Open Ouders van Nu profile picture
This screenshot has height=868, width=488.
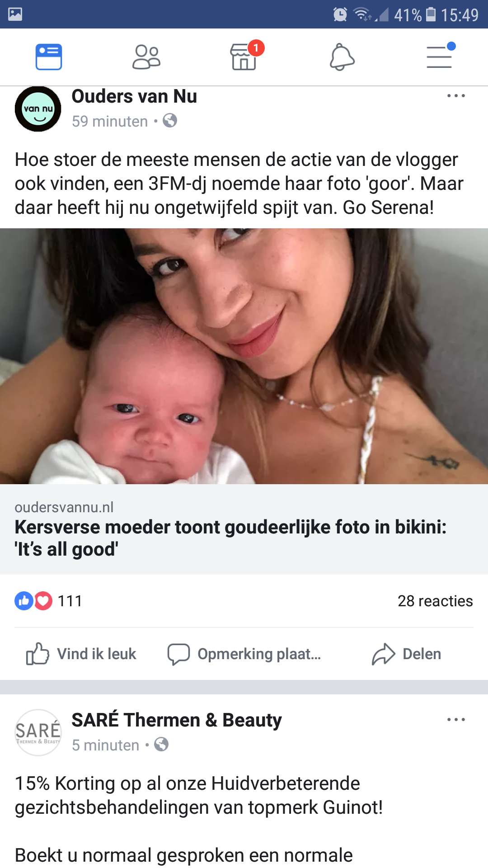[38, 109]
